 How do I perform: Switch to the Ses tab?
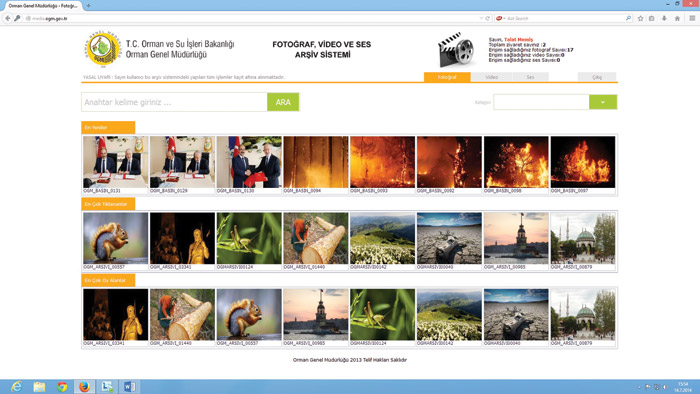point(530,77)
